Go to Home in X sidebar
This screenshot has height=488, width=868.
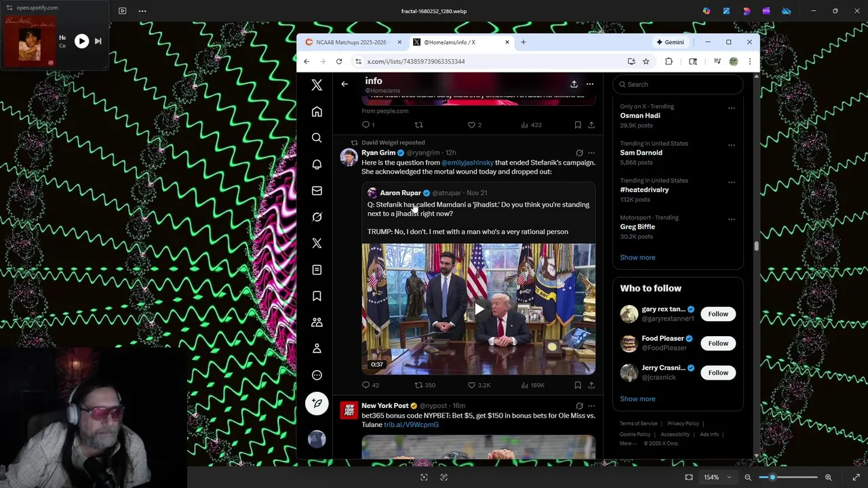pos(317,112)
